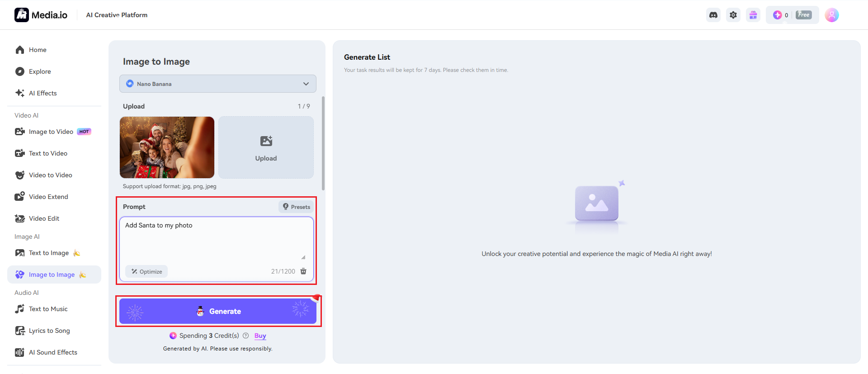The width and height of the screenshot is (868, 374).
Task: Click the Generate List heading
Action: click(x=367, y=57)
